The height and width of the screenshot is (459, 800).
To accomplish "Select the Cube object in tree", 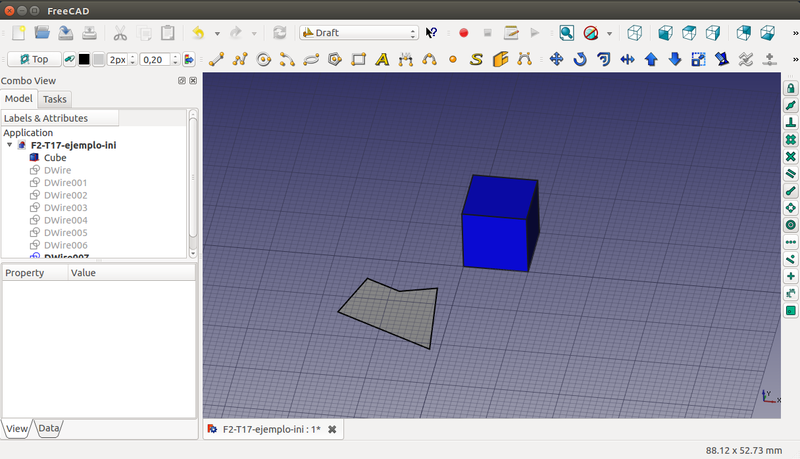I will 55,158.
